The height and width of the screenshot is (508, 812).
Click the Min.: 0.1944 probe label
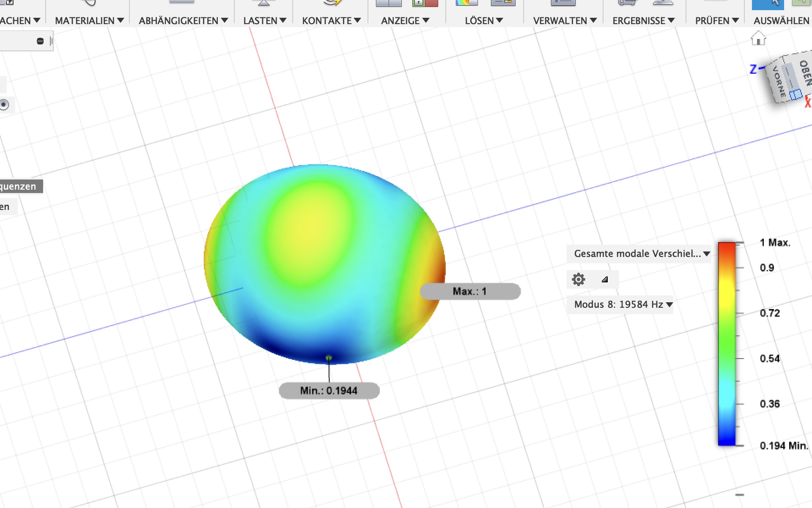tap(329, 390)
